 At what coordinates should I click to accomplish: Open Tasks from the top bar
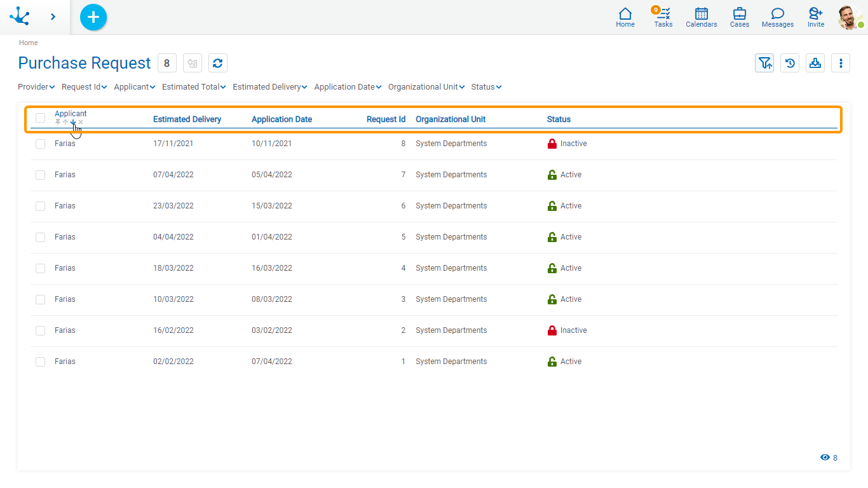tap(663, 17)
